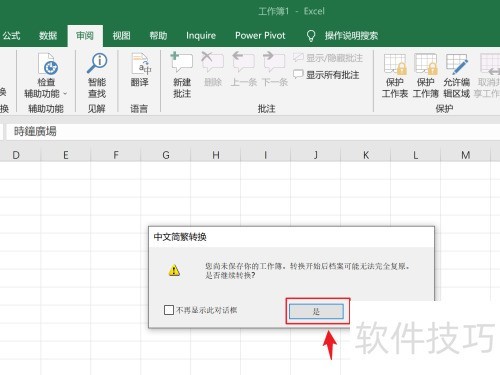500x375 pixels.
Task: Select column M header
Action: pyautogui.click(x=466, y=155)
